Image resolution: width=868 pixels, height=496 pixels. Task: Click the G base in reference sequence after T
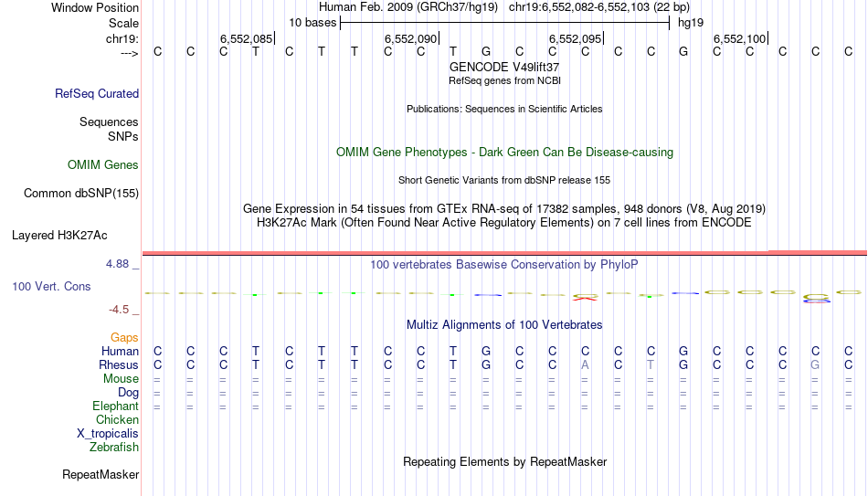[x=485, y=52]
